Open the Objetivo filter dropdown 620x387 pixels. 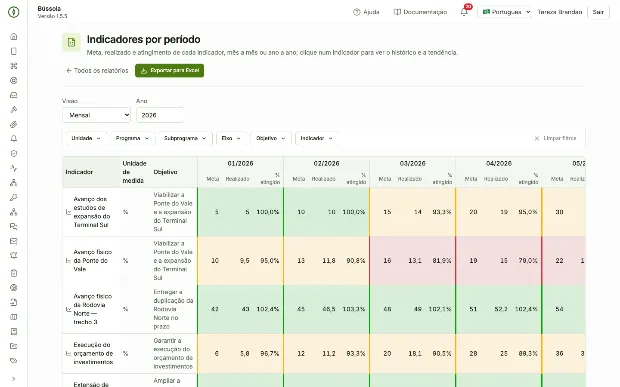(x=271, y=138)
